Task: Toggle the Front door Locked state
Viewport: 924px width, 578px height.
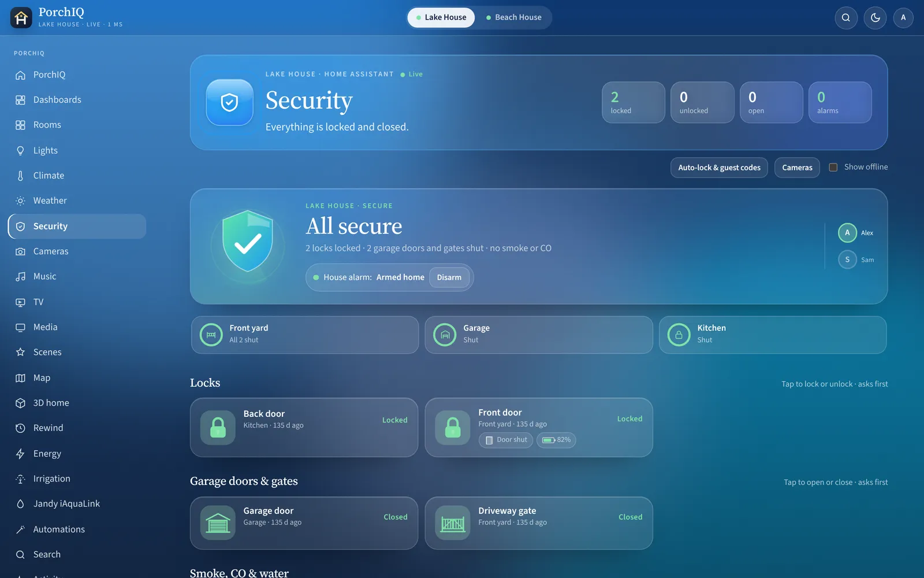Action: click(x=629, y=419)
